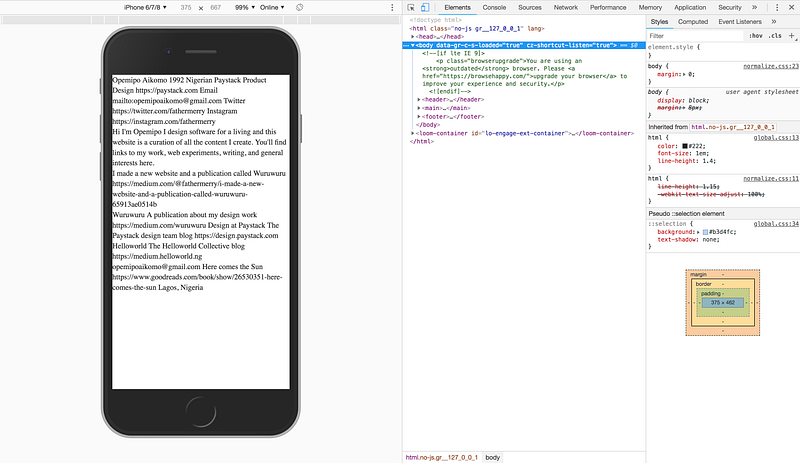Switch to the Network tab
800x463 pixels.
coord(566,8)
